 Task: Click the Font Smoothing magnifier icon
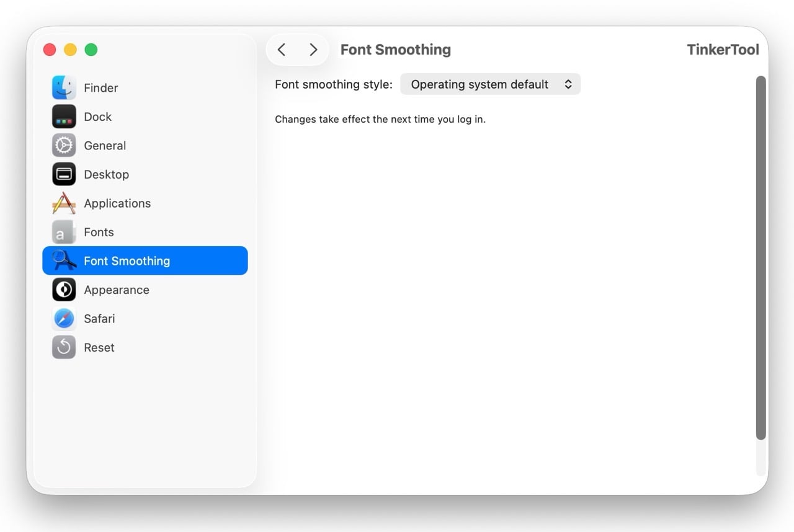pyautogui.click(x=64, y=261)
